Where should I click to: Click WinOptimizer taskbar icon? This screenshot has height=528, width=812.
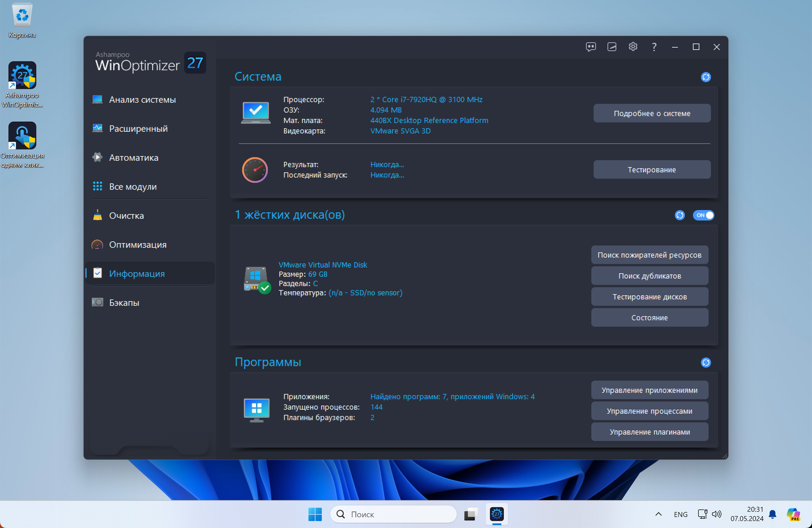[496, 514]
